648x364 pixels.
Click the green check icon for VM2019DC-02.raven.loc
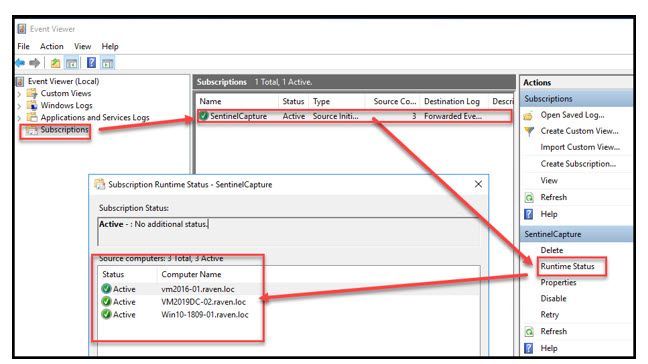(x=106, y=302)
